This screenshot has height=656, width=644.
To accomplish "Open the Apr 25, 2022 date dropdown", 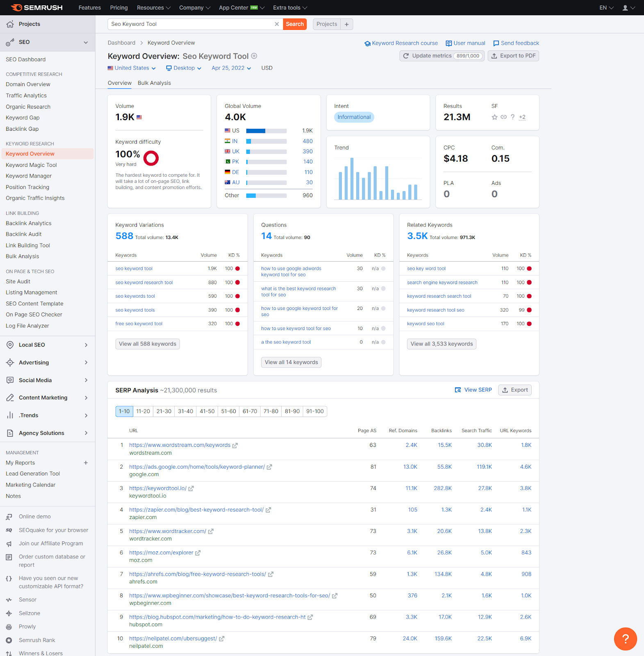I will click(x=231, y=68).
